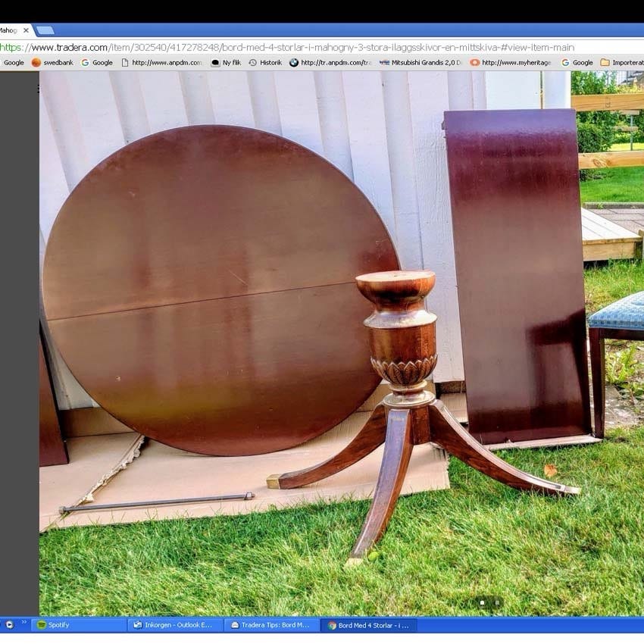The width and height of the screenshot is (644, 644).
Task: Open Inkorgen Outlook Express taskbar window
Action: [x=175, y=625]
